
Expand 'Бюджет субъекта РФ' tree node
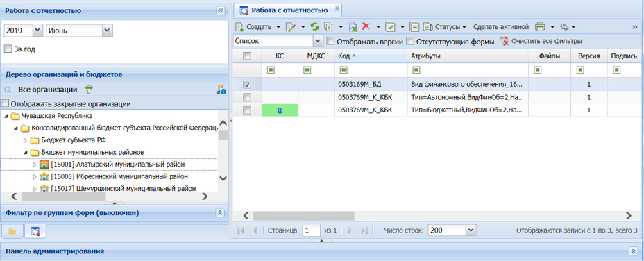(25, 141)
